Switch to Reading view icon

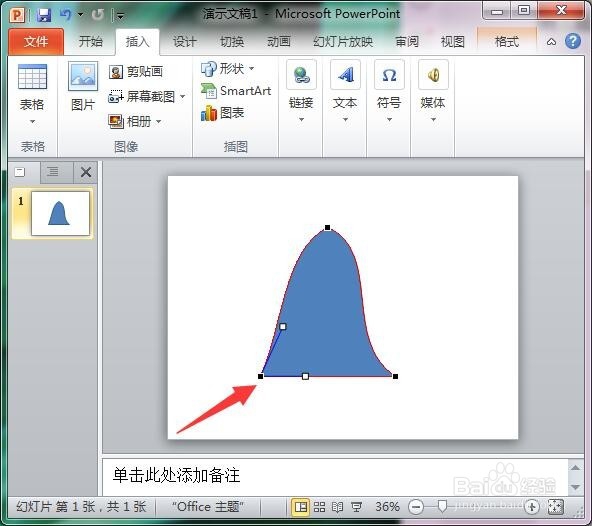pyautogui.click(x=338, y=507)
